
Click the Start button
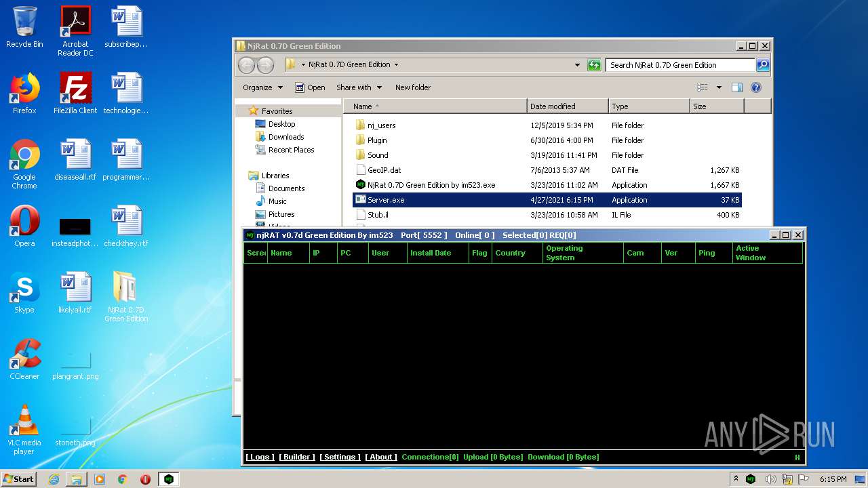[x=18, y=479]
